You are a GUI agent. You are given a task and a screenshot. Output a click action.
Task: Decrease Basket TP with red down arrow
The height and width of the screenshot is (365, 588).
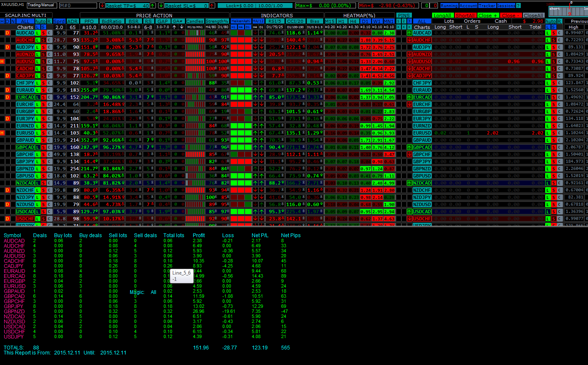103,6
